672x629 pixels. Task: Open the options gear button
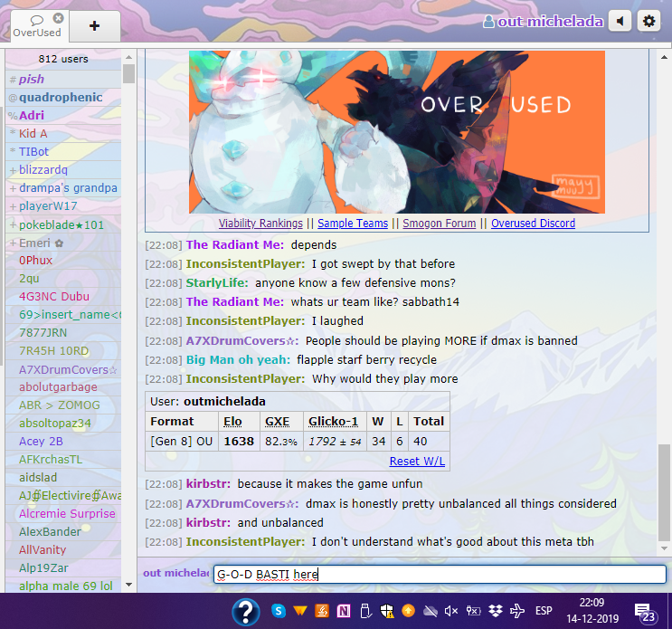(648, 21)
